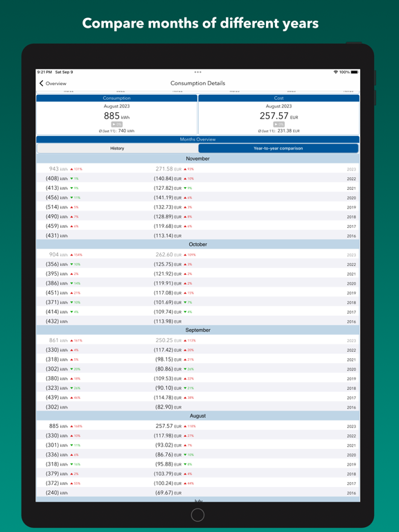Image resolution: width=399 pixels, height=532 pixels.
Task: Select the (323) kWh September entry
Action: (x=57, y=388)
